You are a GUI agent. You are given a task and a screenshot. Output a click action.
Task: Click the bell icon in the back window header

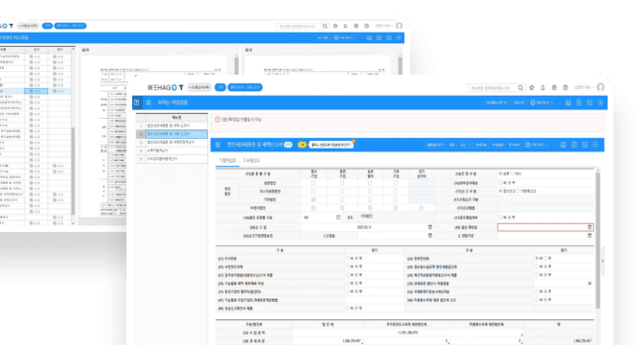click(x=345, y=26)
